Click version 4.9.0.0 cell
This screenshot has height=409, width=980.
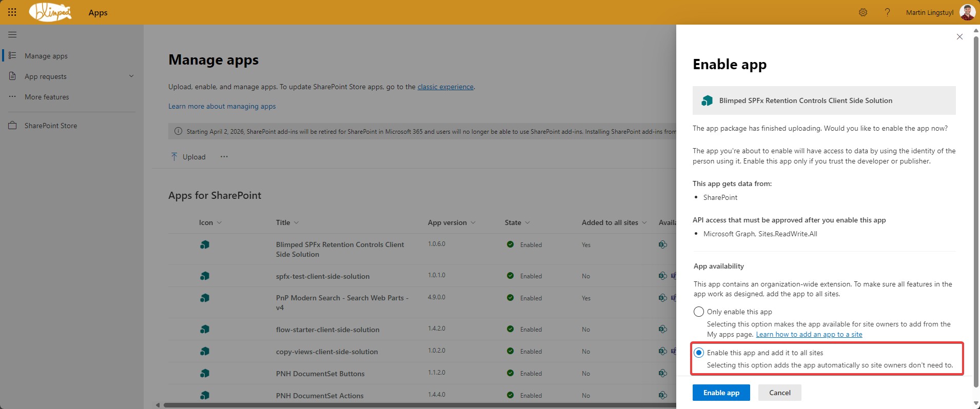tap(437, 297)
